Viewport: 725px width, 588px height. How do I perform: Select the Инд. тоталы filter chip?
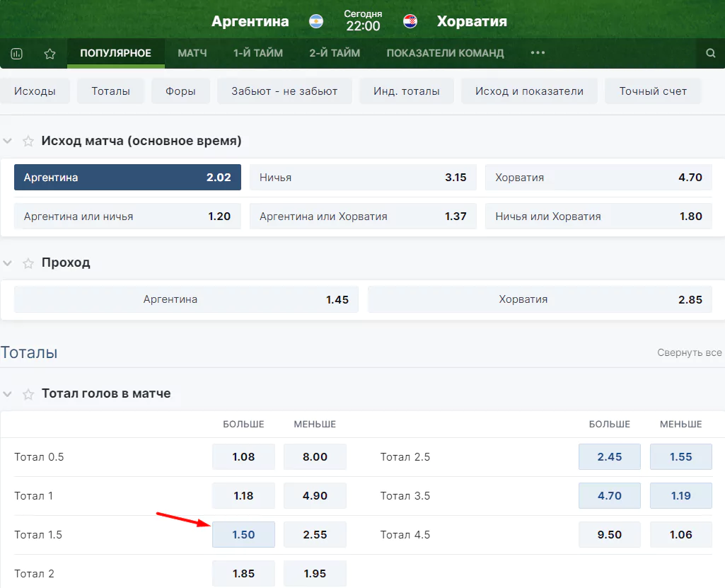[407, 91]
